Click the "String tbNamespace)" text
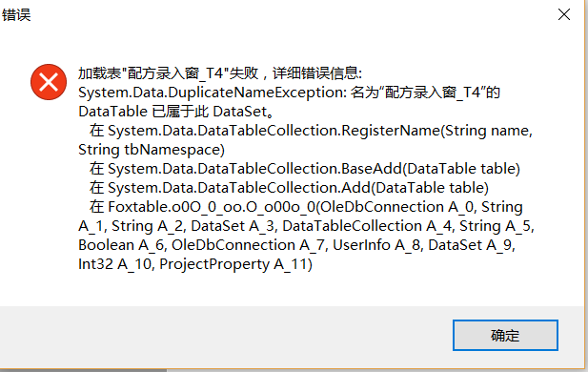This screenshot has width=588, height=372. pyautogui.click(x=152, y=150)
